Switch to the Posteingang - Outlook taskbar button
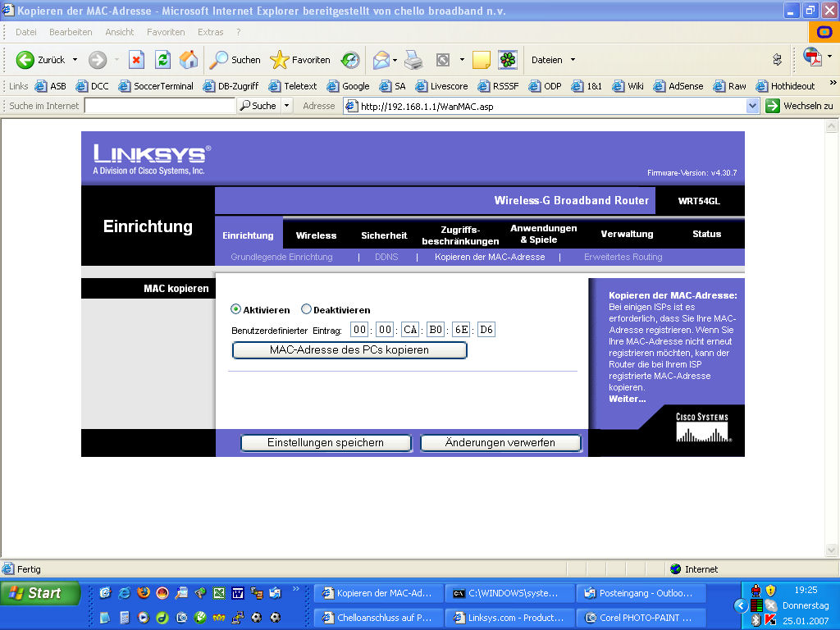 coord(640,593)
